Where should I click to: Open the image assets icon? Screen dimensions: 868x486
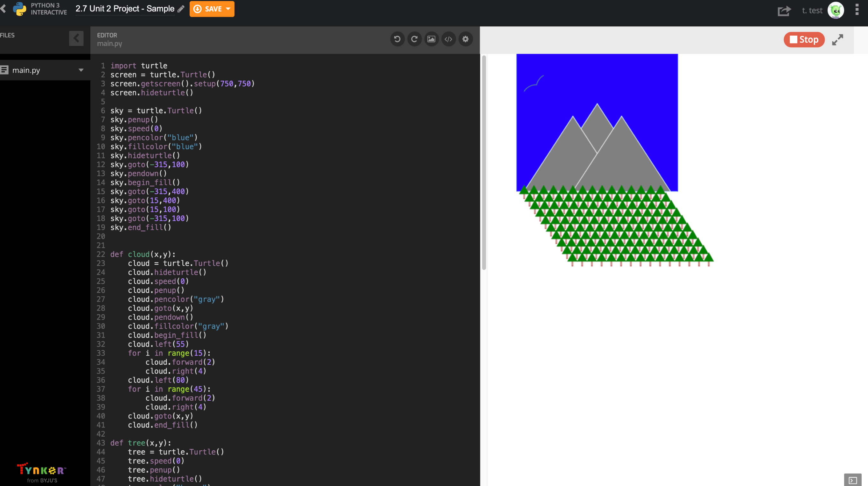coord(431,39)
